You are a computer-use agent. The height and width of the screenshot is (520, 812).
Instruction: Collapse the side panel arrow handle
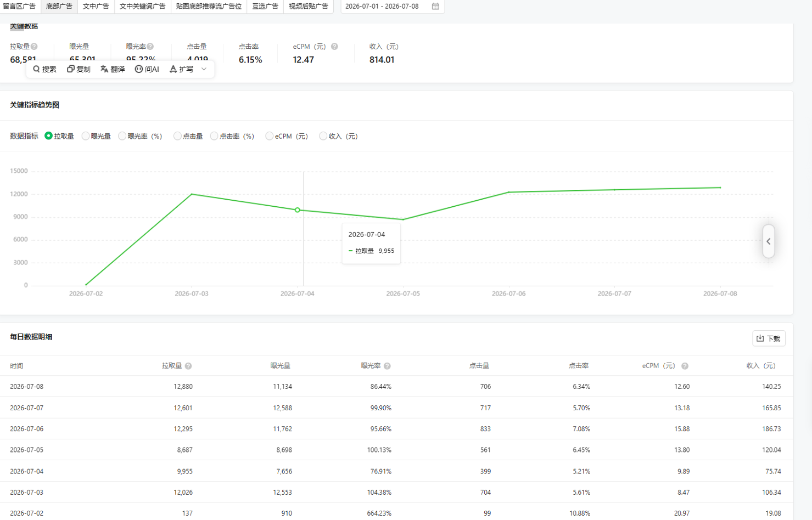coord(768,241)
